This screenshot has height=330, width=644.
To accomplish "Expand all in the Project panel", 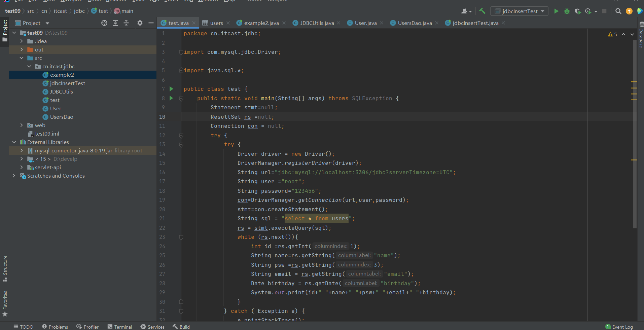I will click(115, 23).
